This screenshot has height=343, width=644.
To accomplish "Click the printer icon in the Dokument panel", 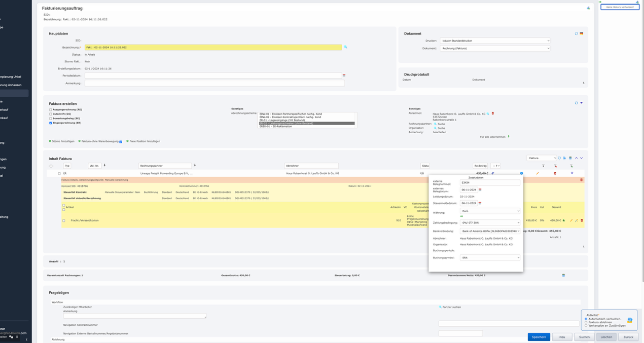I will (576, 33).
